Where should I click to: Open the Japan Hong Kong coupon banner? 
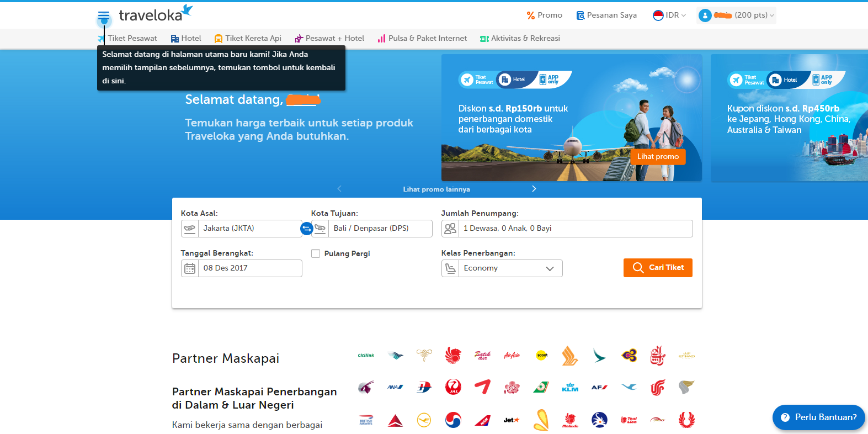point(789,118)
